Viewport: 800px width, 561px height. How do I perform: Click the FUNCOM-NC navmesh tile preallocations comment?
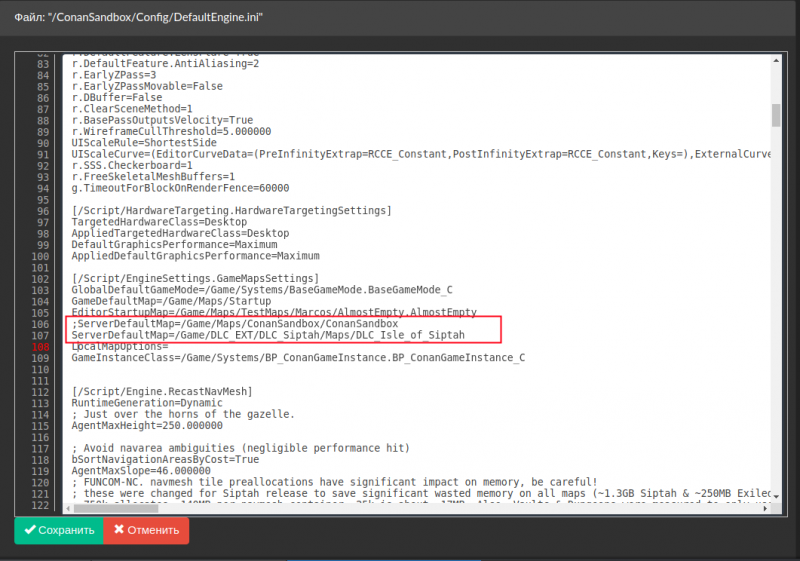[334, 482]
